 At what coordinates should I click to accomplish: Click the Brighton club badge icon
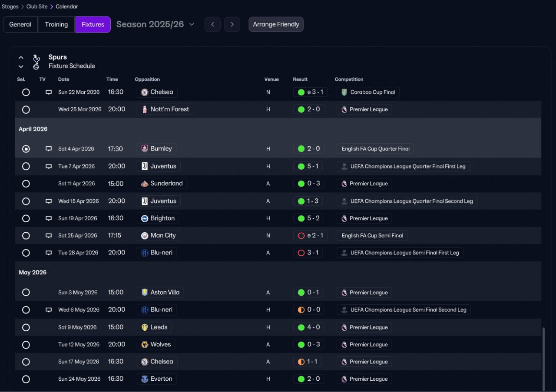click(145, 218)
